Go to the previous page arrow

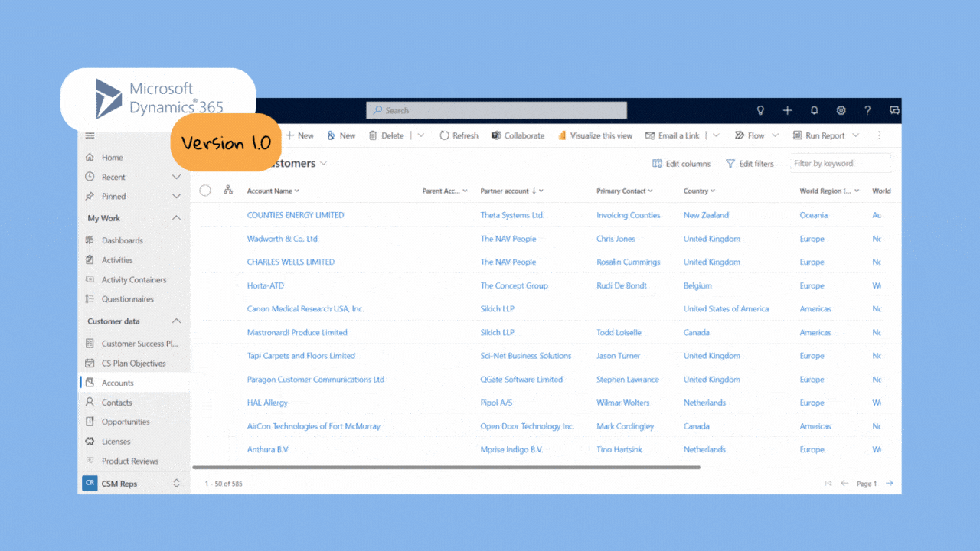pyautogui.click(x=844, y=484)
